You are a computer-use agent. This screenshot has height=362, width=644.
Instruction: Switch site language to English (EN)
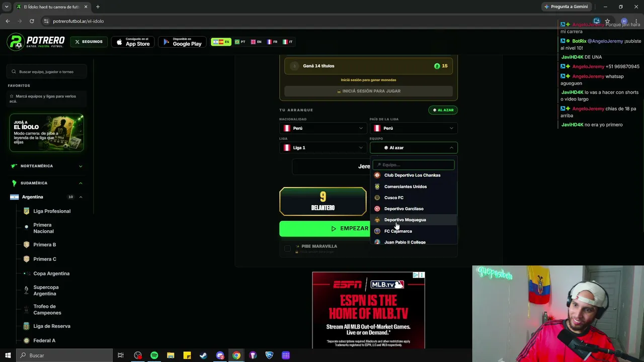pos(256,42)
